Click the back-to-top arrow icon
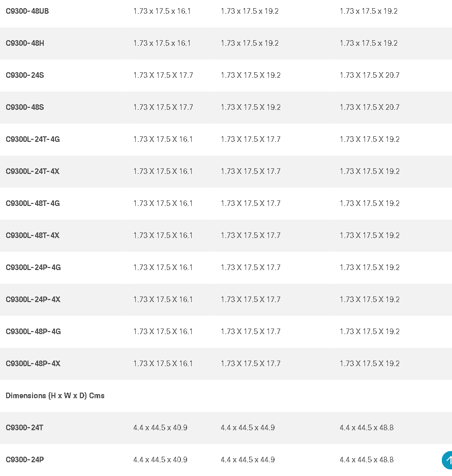Screen dimensions: 452x476 tap(447, 460)
